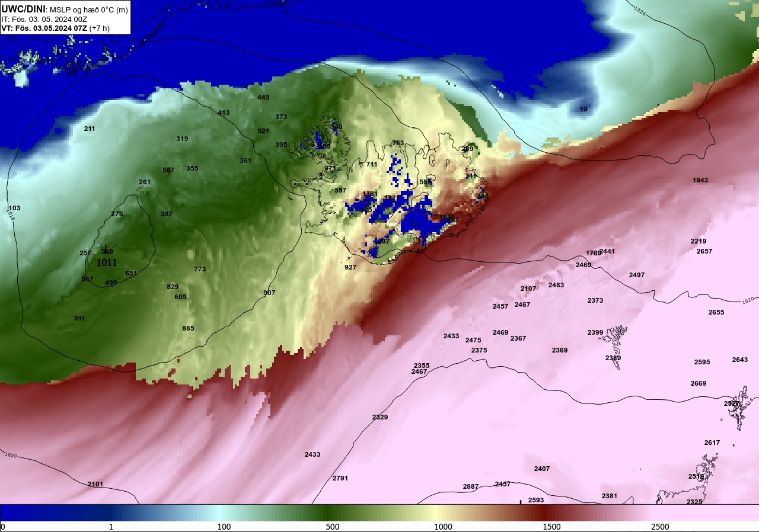Click the height value 103
Viewport: 759px width, 532px height.
click(14, 208)
